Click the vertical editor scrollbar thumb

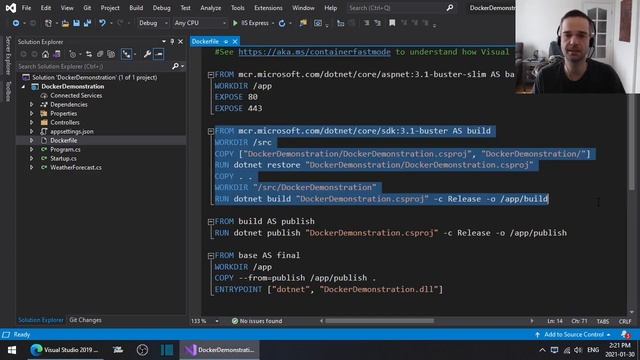coord(632,141)
